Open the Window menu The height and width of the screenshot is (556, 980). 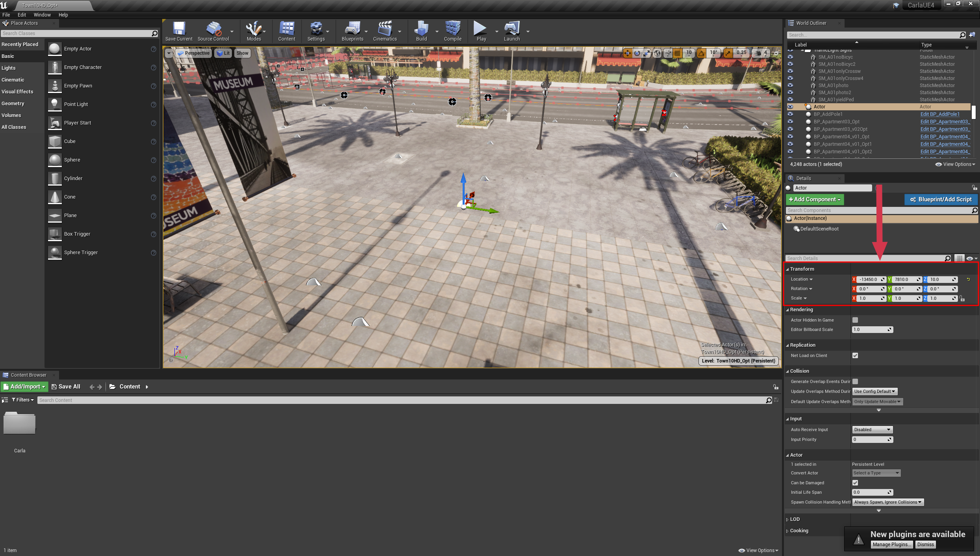tap(42, 15)
